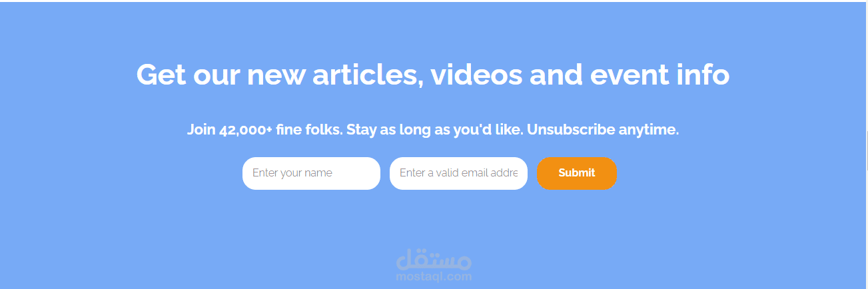Click the Join 42,000+ fine folks sentence
The image size is (868, 289).
(x=265, y=130)
